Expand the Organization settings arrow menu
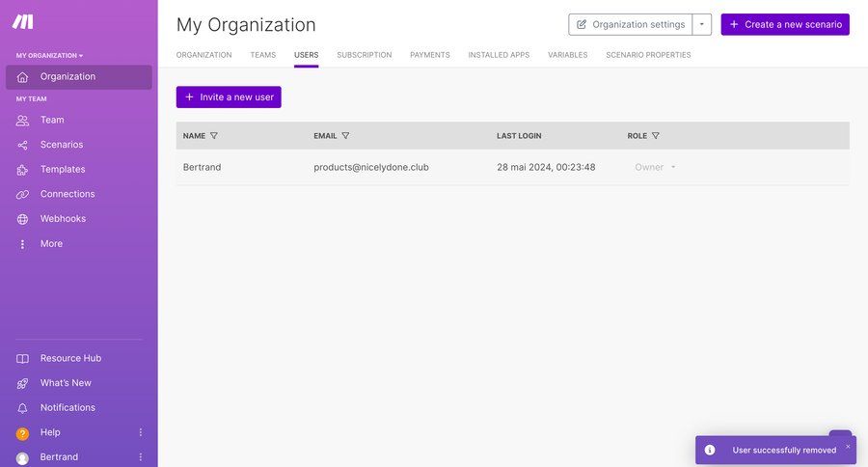 coord(702,24)
